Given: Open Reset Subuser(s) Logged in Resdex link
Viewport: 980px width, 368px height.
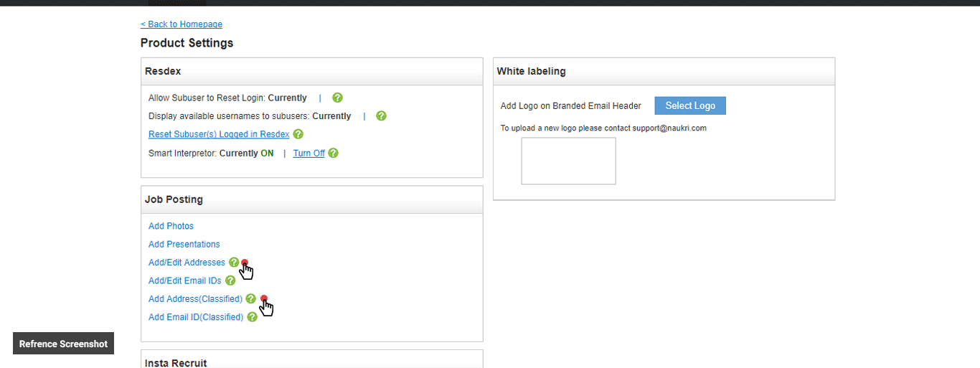Looking at the screenshot, I should 219,134.
